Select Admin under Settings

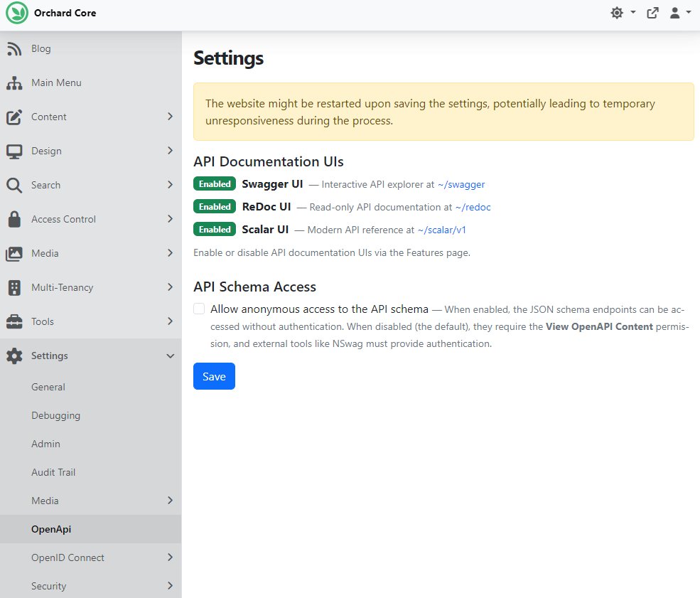point(91,444)
